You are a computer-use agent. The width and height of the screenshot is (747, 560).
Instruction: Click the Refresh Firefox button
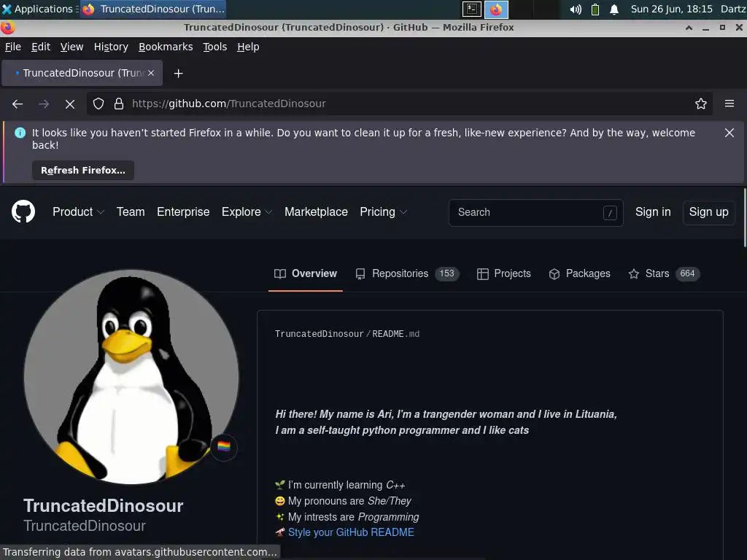pyautogui.click(x=83, y=170)
